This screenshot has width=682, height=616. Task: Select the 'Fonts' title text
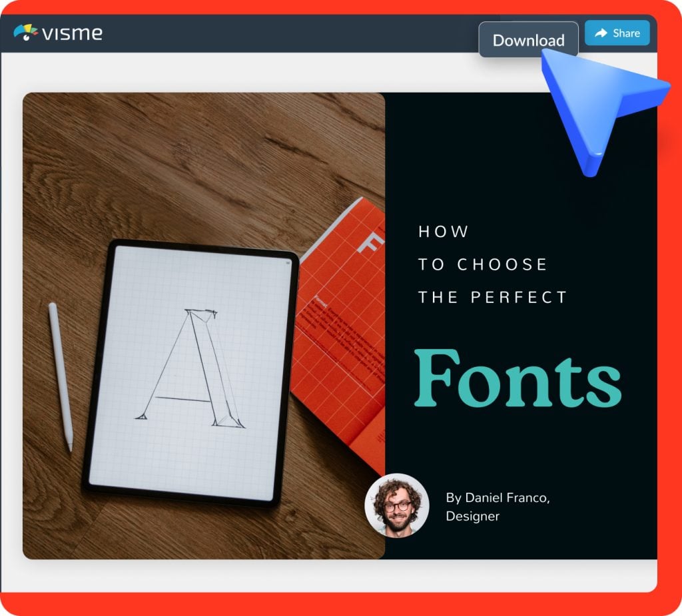coord(517,378)
